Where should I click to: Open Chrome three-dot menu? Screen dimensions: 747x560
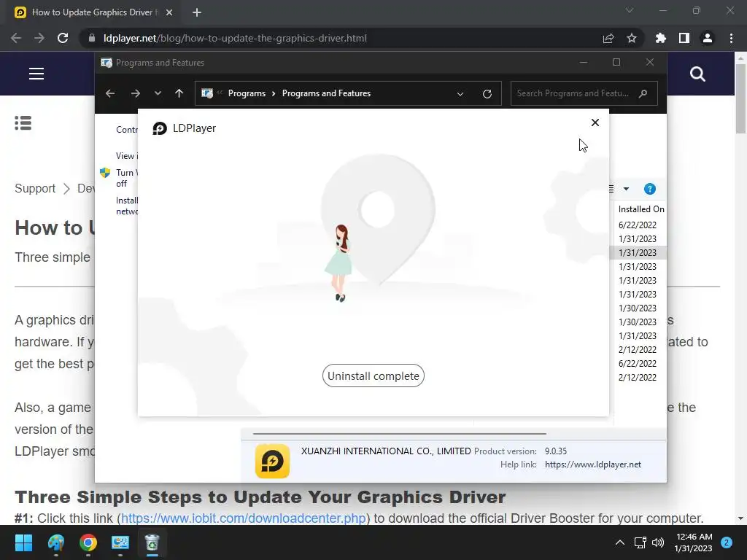click(x=731, y=38)
